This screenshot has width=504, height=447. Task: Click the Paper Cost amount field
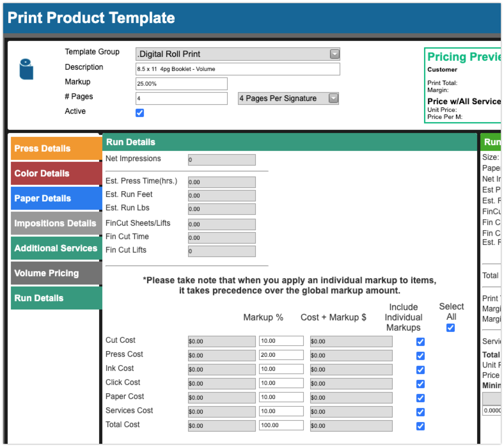(x=222, y=398)
